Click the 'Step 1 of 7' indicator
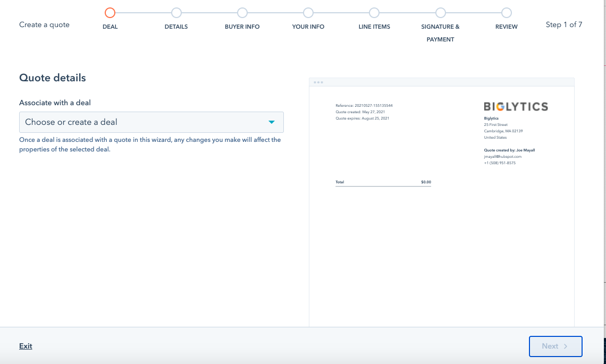Screen dimensions: 606x364 (564, 25)
